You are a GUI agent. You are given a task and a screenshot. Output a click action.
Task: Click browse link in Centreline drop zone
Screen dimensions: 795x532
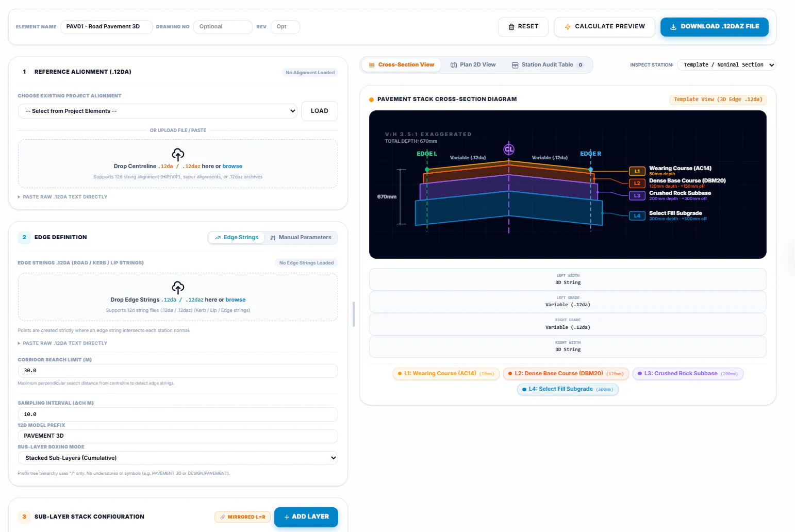(233, 166)
